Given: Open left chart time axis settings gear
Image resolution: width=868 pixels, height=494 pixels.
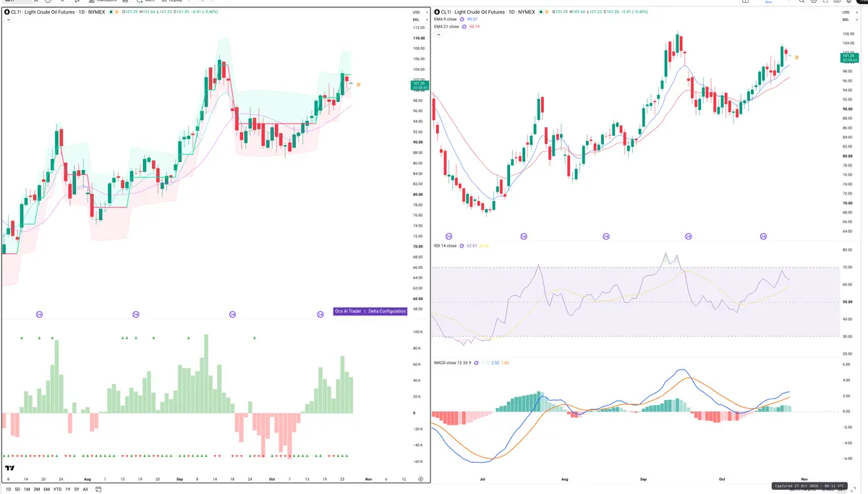Looking at the screenshot, I should pyautogui.click(x=420, y=479).
